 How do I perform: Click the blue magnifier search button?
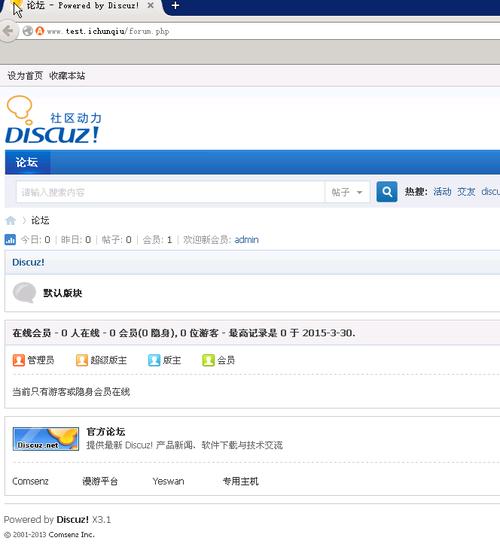click(387, 192)
